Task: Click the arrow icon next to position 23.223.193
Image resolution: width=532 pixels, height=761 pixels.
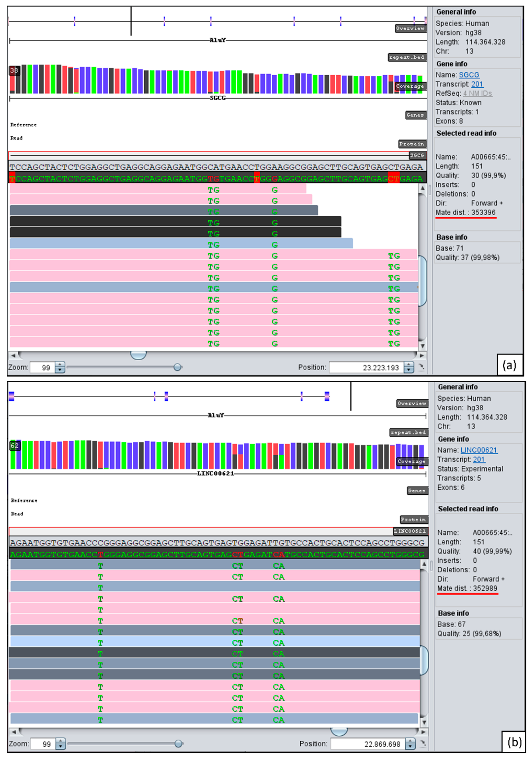Action: [x=421, y=367]
